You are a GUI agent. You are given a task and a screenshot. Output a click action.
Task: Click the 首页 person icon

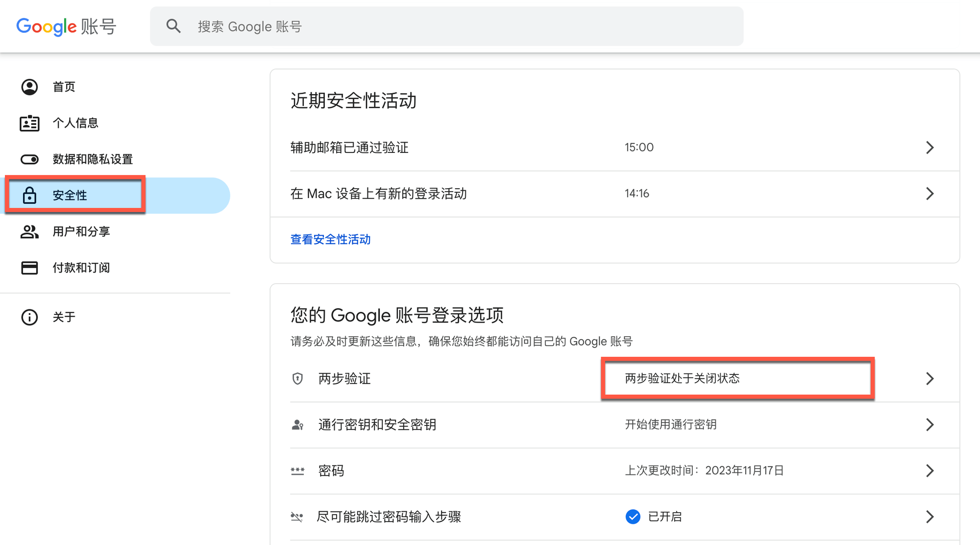(29, 87)
